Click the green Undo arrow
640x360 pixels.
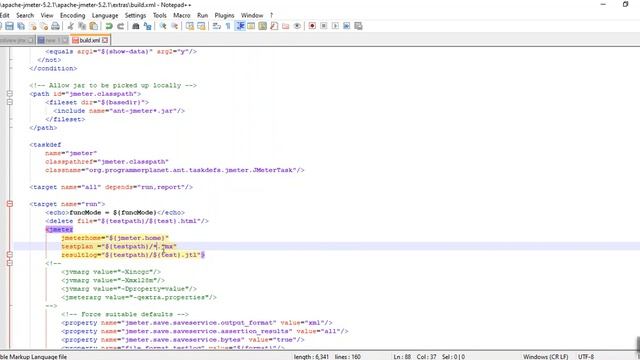point(109,26)
